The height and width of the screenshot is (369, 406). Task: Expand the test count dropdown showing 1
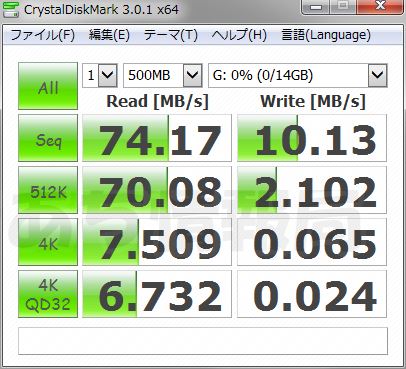coord(108,76)
